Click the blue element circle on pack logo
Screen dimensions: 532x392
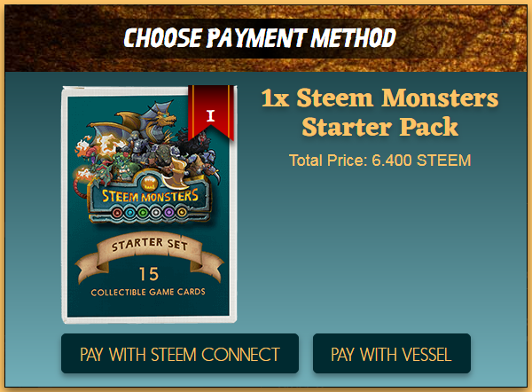(x=130, y=213)
